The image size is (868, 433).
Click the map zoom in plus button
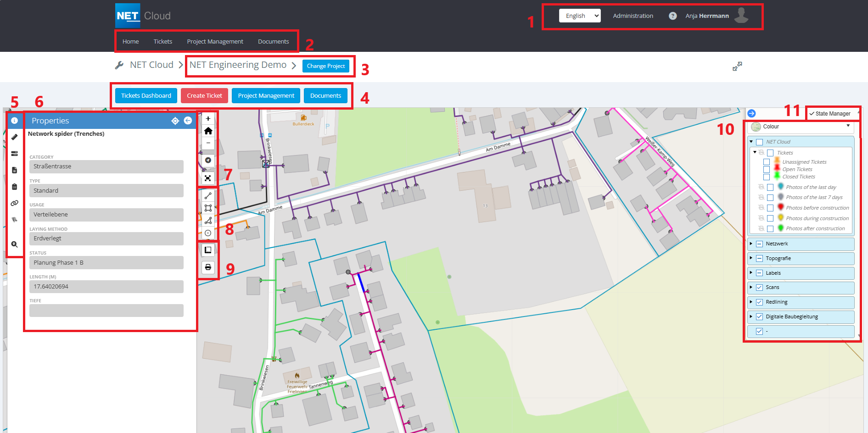208,119
